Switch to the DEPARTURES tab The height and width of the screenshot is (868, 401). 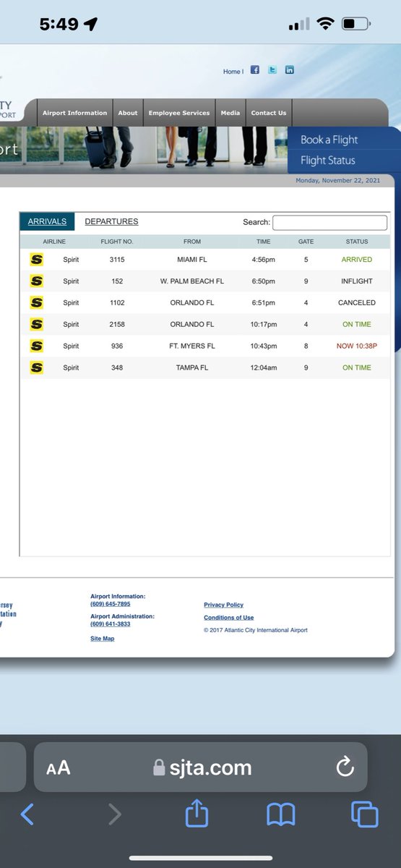pos(111,222)
